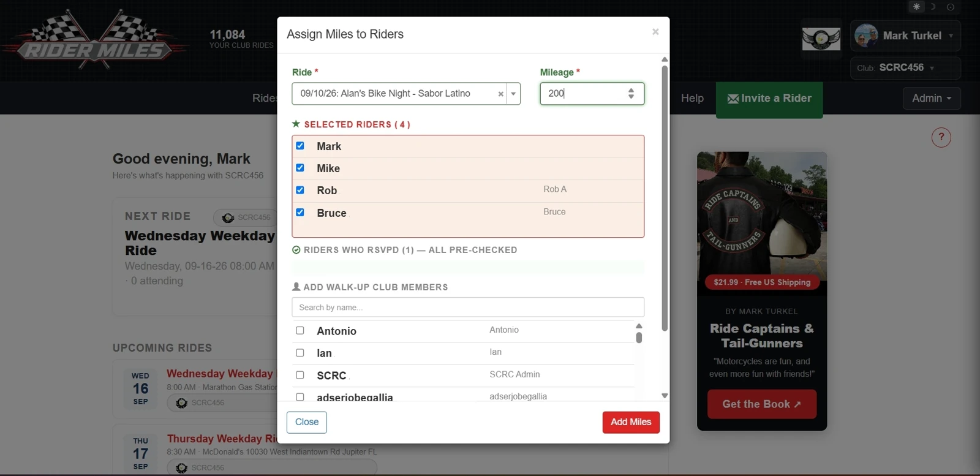
Task: Uncheck the Mark rider checkbox
Action: [x=300, y=146]
